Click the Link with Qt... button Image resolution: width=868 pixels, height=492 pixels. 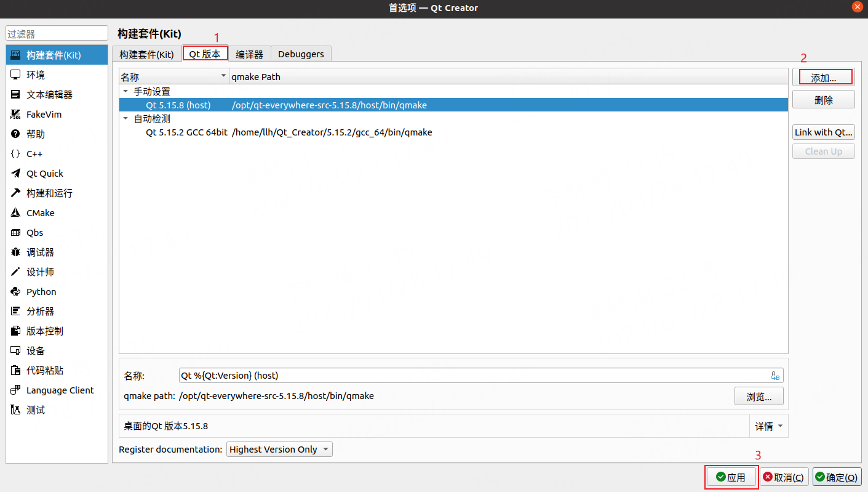coord(824,132)
